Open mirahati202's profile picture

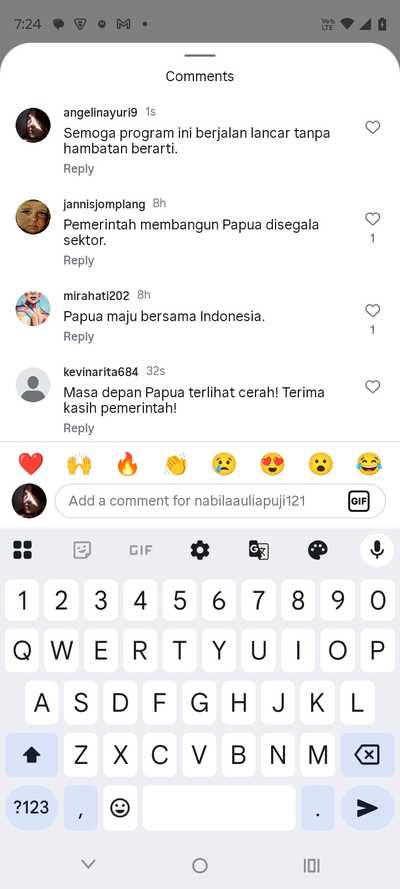tap(33, 308)
